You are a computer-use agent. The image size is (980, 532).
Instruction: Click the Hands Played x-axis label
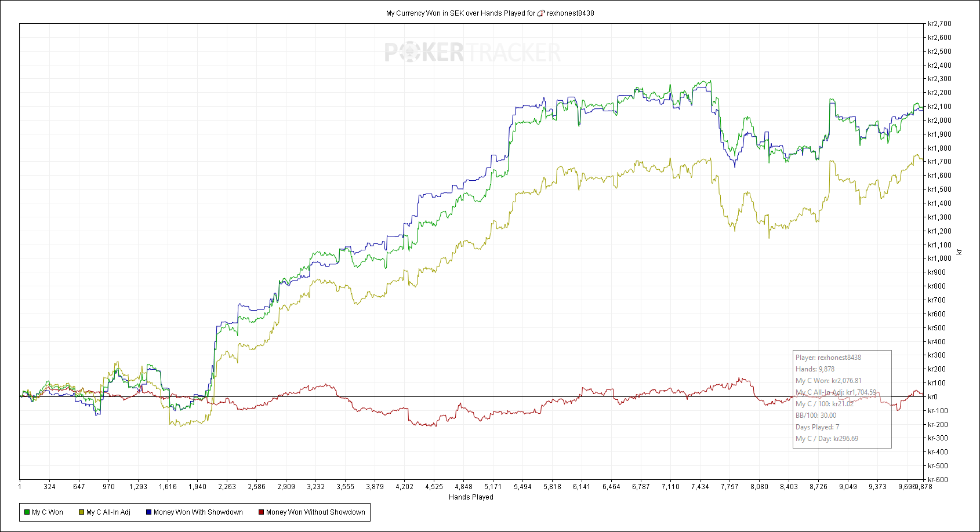[x=471, y=497]
